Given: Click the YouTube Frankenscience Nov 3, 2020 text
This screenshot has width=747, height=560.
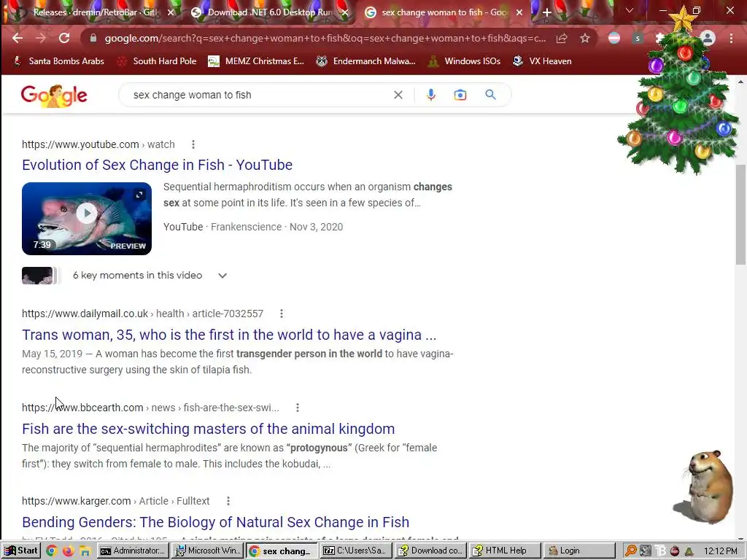Looking at the screenshot, I should pyautogui.click(x=253, y=227).
